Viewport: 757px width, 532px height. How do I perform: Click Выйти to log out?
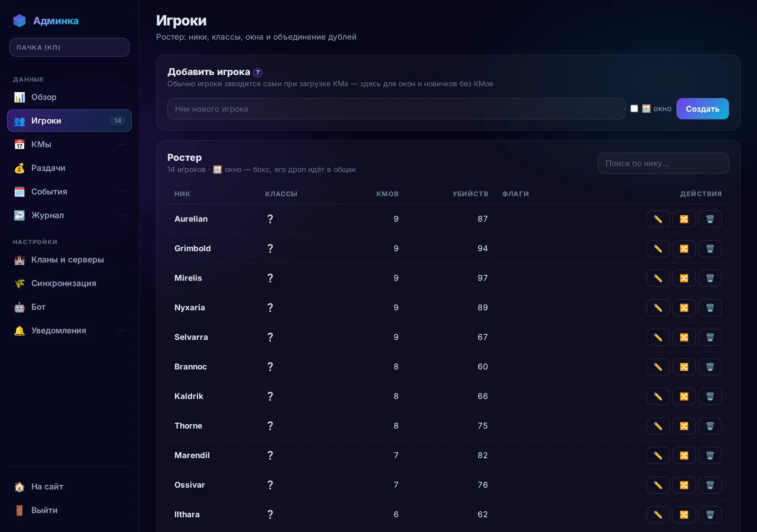click(70, 510)
